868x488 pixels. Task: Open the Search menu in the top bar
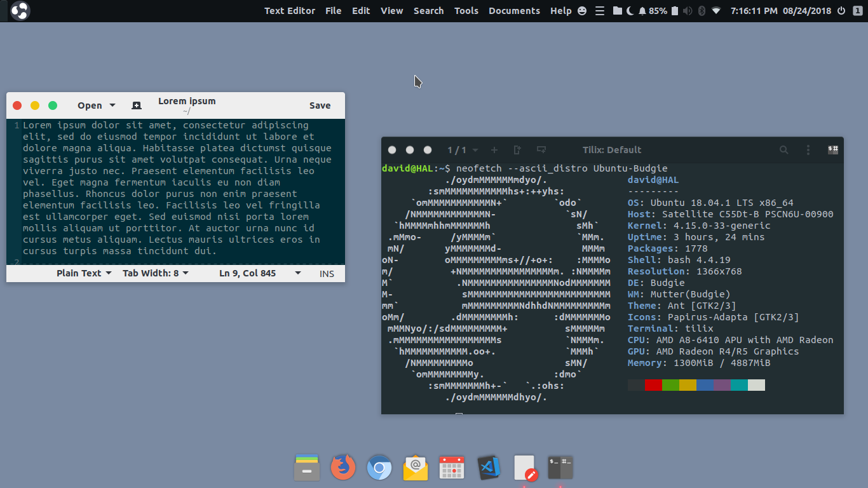(428, 11)
